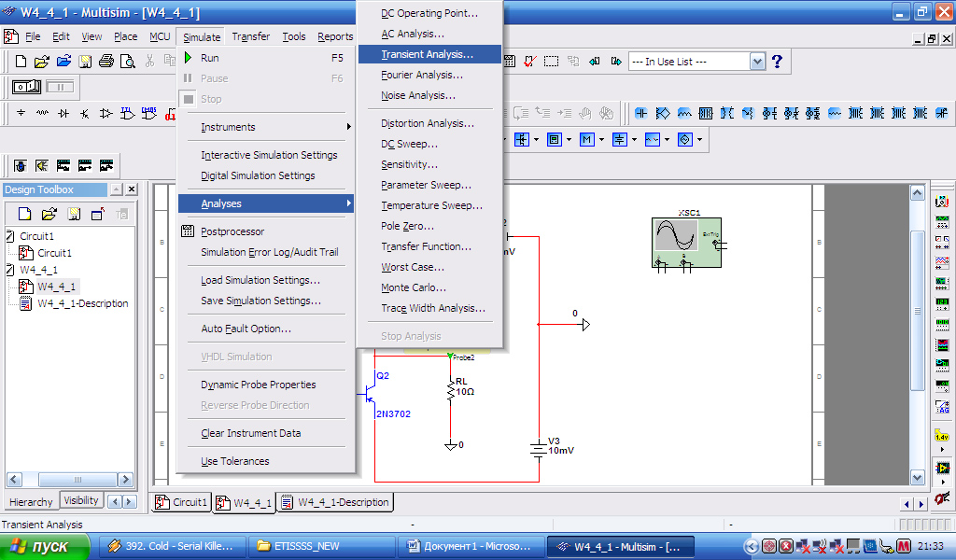Open dropdown arrow beside diamond source icon
Screen dimensions: 956x560
tap(700, 140)
